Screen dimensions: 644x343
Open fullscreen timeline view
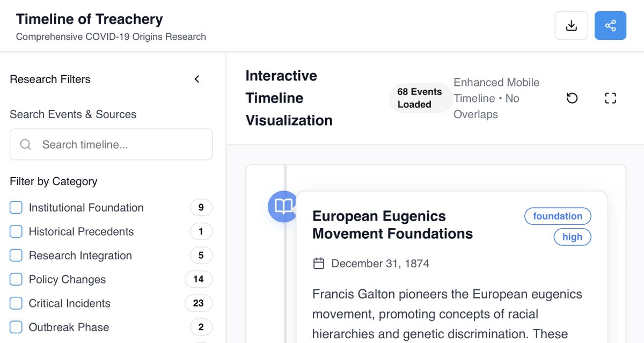[610, 98]
